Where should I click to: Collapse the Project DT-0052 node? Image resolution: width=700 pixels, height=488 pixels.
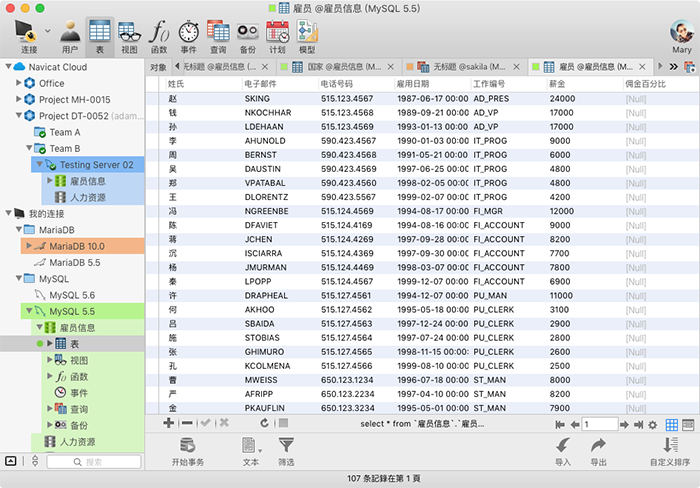[19, 115]
